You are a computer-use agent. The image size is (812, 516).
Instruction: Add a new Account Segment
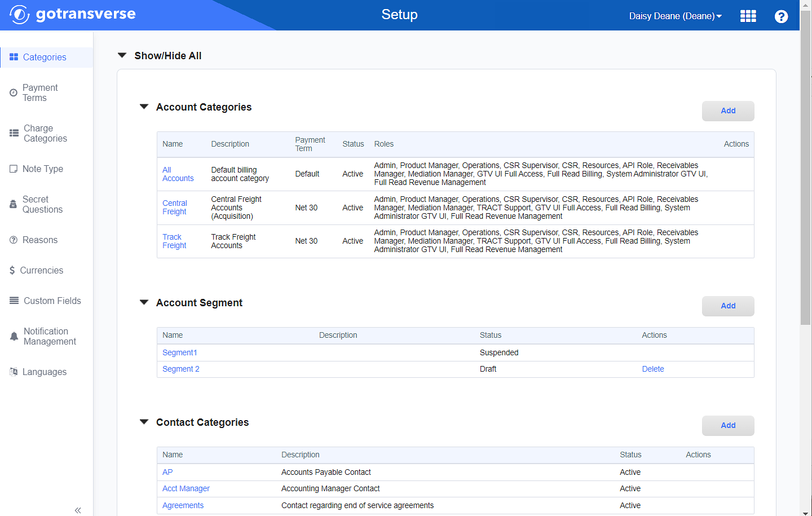pyautogui.click(x=728, y=306)
